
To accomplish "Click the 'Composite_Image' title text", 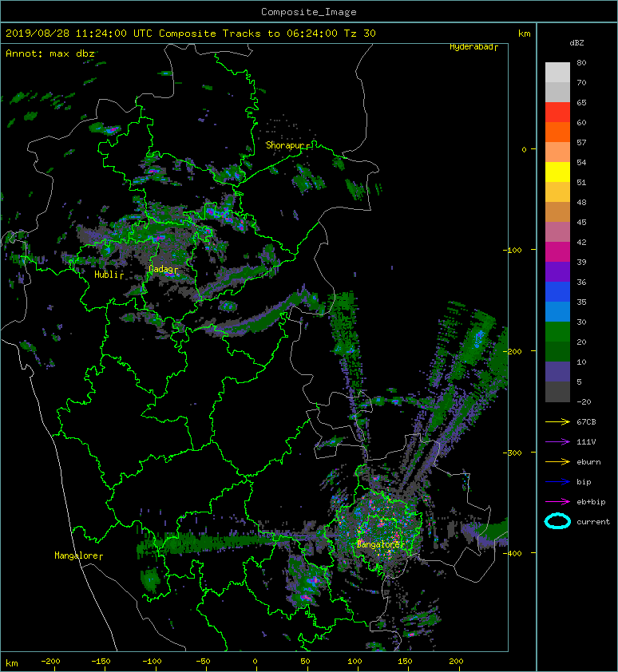I will pyautogui.click(x=309, y=12).
